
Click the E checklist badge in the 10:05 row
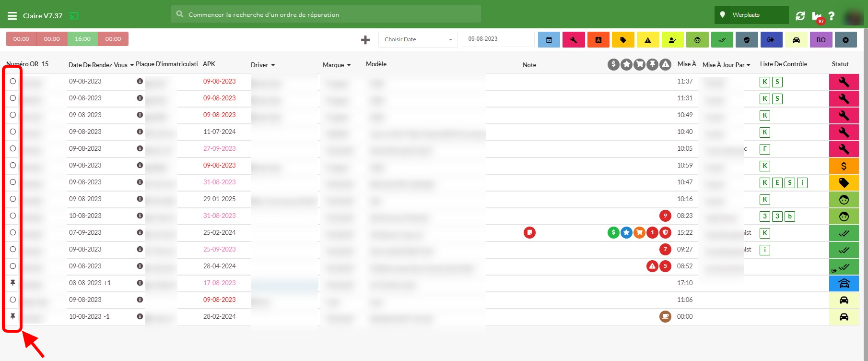point(765,149)
